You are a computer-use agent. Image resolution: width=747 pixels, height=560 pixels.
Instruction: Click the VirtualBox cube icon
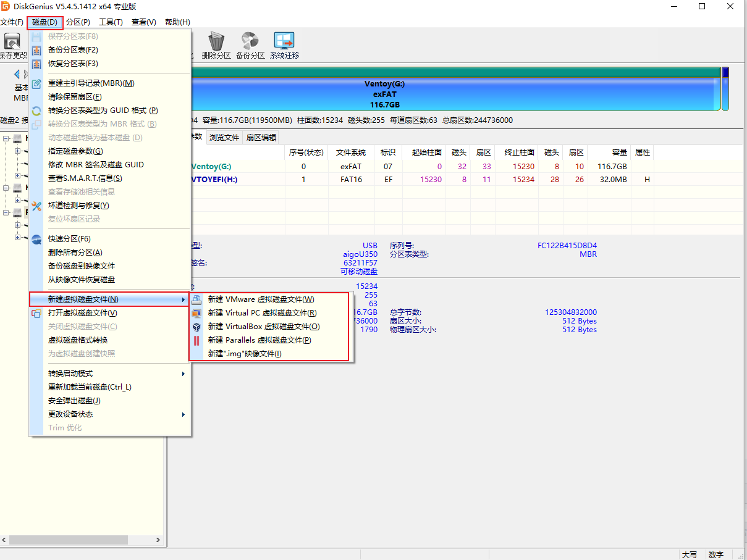196,327
